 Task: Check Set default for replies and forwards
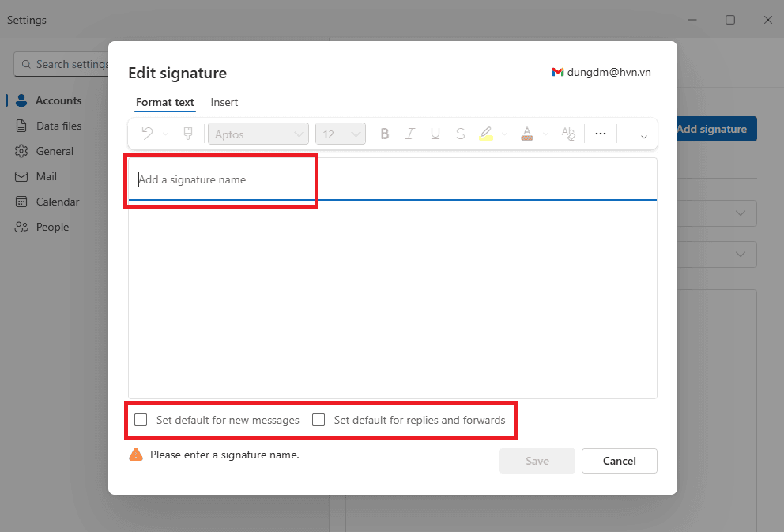(x=318, y=420)
